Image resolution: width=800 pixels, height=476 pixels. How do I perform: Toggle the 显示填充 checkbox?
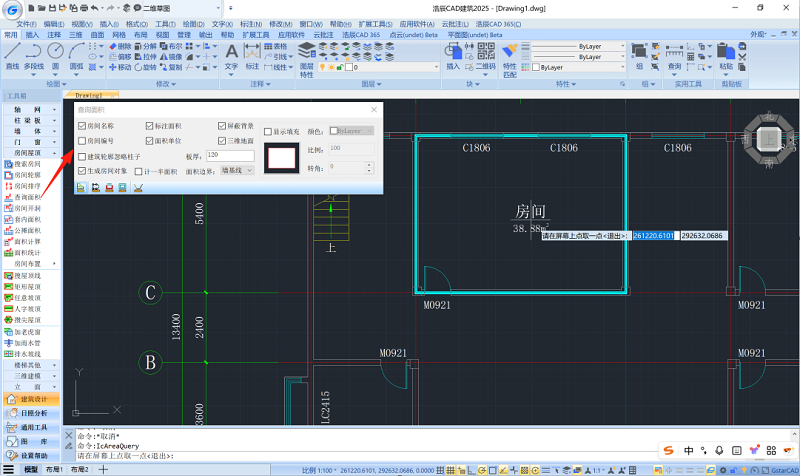[268, 131]
